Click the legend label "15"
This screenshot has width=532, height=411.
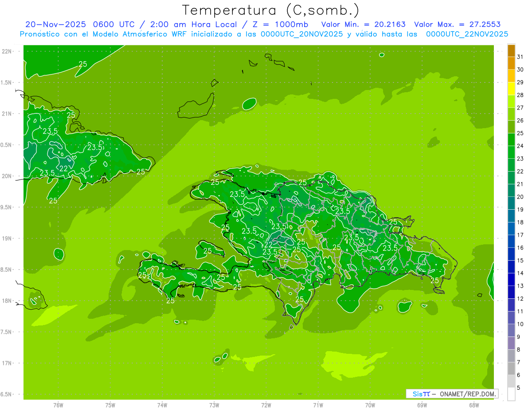coord(520,260)
